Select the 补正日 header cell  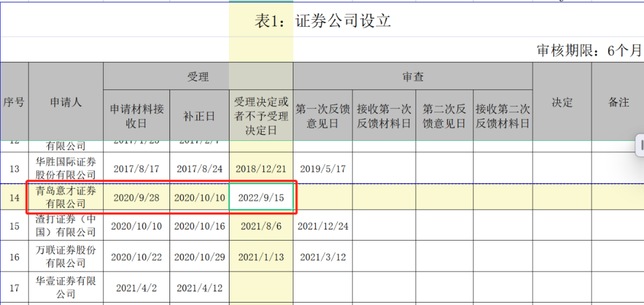199,116
